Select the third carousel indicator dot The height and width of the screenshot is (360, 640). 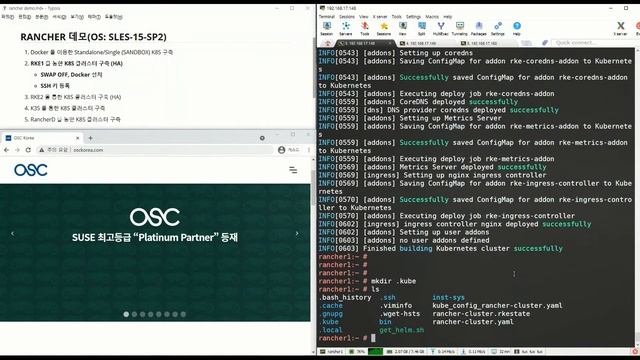[x=142, y=314]
